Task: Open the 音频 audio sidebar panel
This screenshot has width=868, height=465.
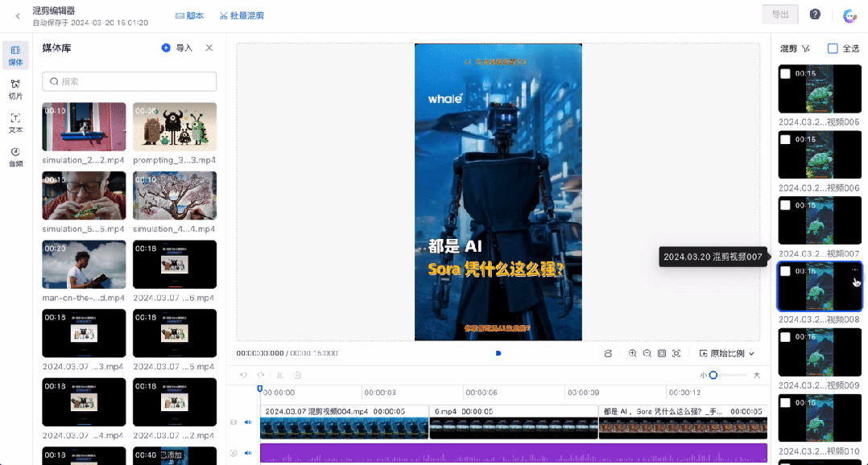Action: (15, 157)
